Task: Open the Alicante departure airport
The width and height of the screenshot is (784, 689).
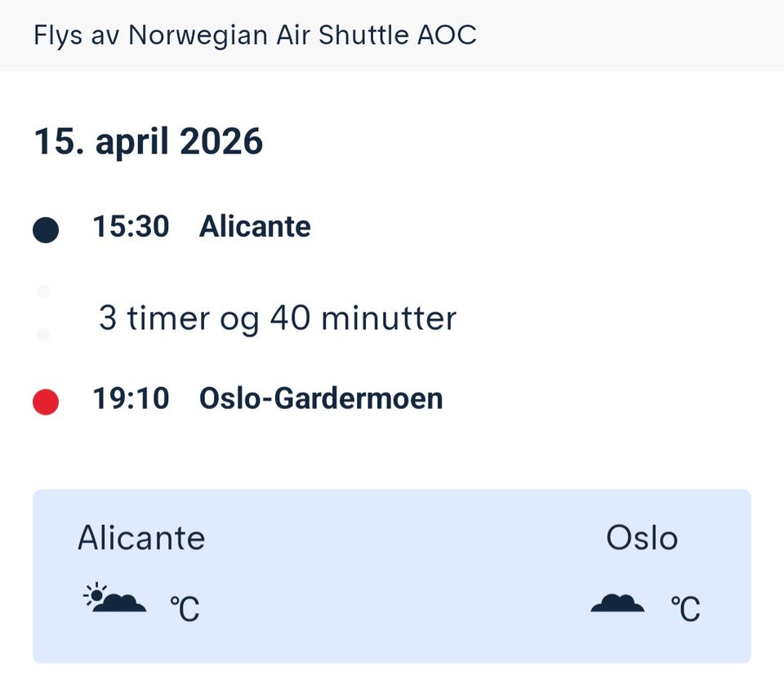Action: [x=255, y=227]
